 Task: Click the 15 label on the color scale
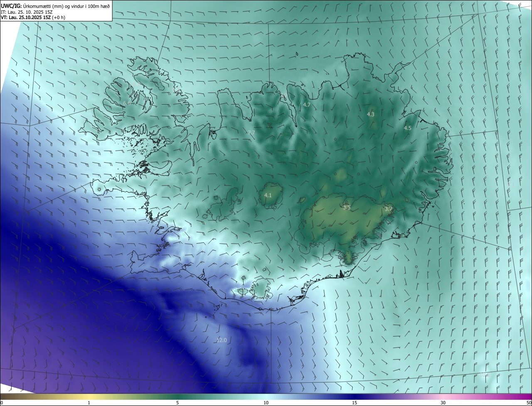355,403
